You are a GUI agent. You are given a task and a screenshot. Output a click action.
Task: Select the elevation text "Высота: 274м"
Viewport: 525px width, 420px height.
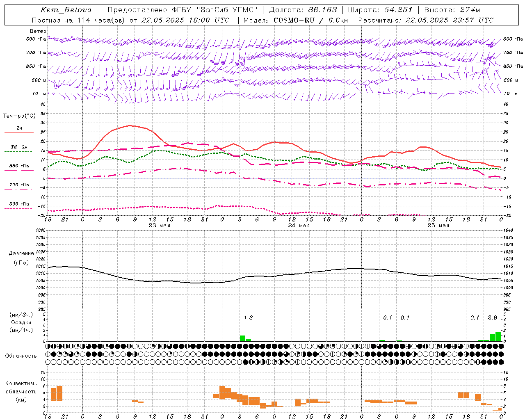point(452,10)
